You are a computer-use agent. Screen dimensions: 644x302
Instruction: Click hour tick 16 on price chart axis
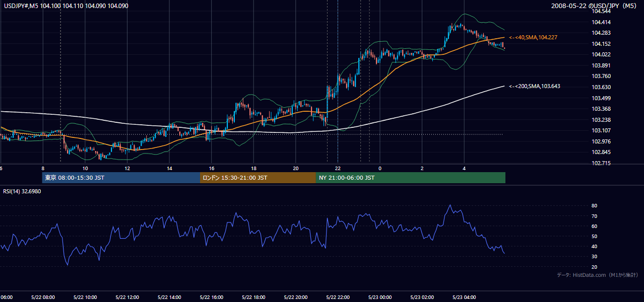click(x=212, y=168)
